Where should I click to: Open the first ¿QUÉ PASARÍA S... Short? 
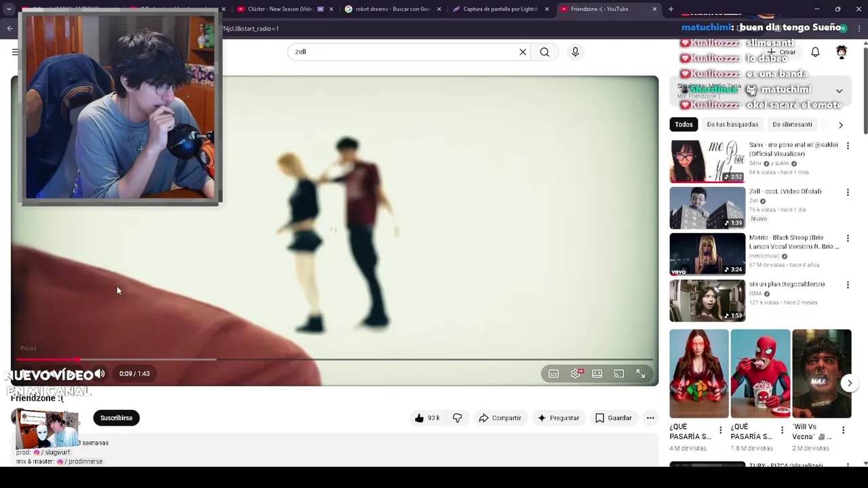[698, 373]
